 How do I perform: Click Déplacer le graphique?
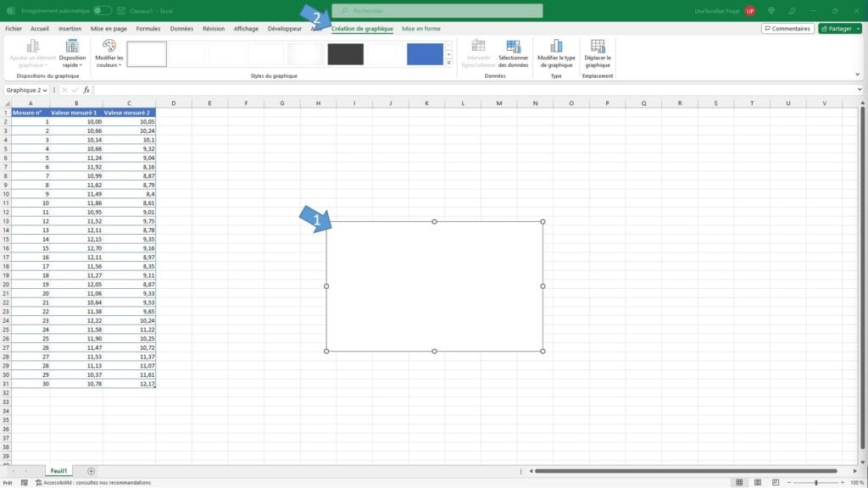coord(598,53)
